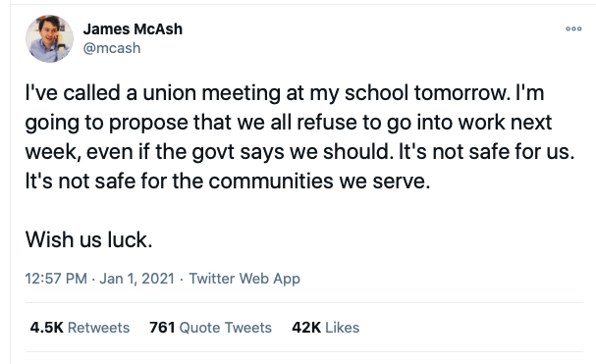The image size is (596, 364).
Task: Open the 12:57 PM timestamp link
Action: click(56, 279)
